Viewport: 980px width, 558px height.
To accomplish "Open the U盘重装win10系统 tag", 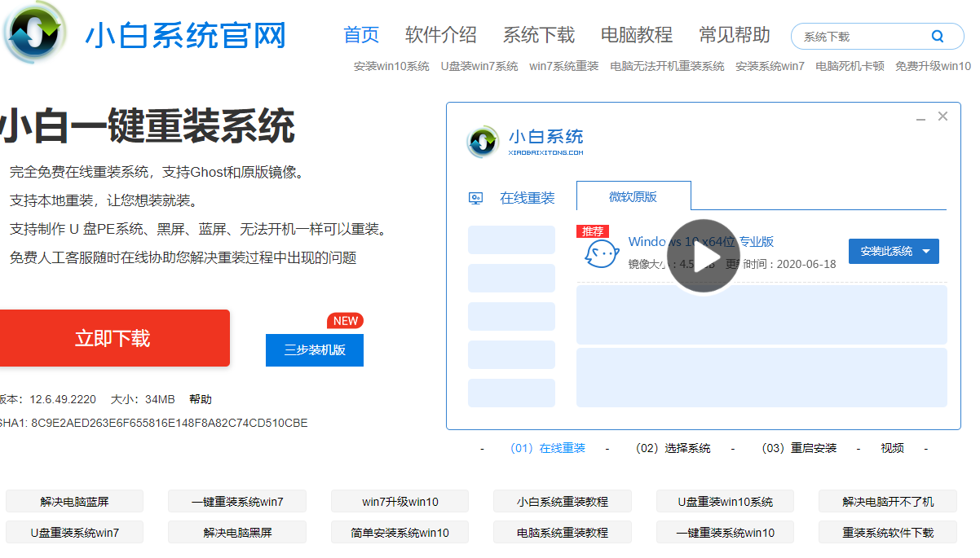I will 724,502.
